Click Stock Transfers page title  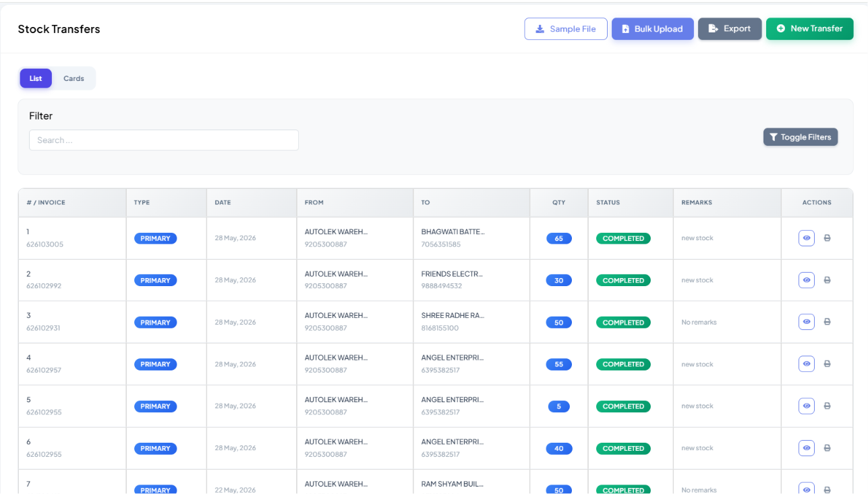pos(59,29)
